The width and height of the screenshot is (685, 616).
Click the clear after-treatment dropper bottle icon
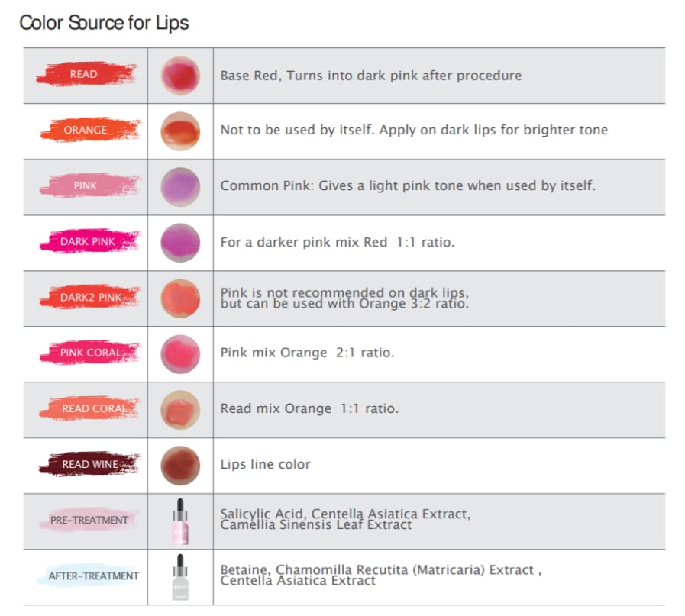pyautogui.click(x=180, y=577)
